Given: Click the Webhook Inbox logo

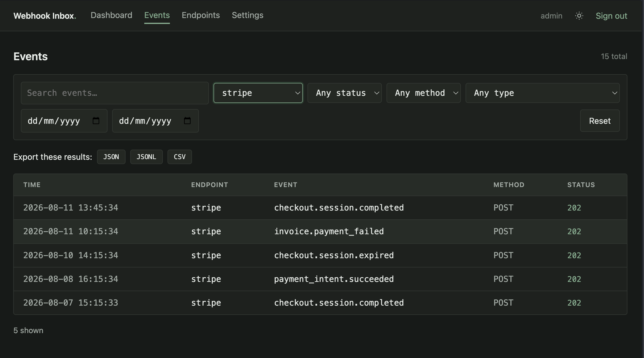Looking at the screenshot, I should (x=45, y=16).
